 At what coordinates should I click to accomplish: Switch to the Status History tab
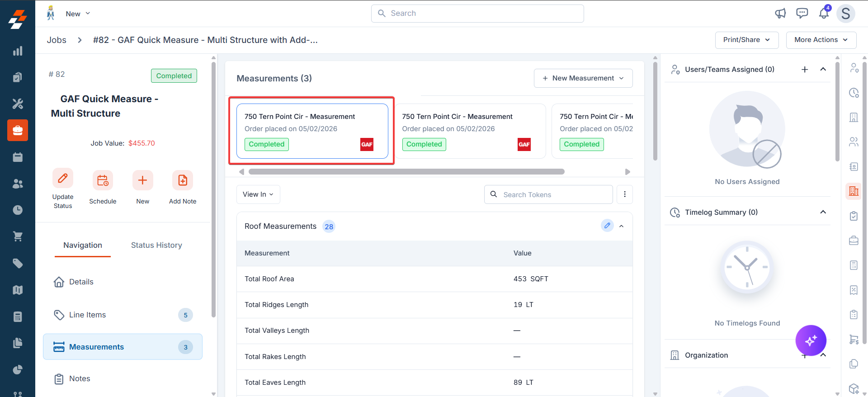coord(156,245)
